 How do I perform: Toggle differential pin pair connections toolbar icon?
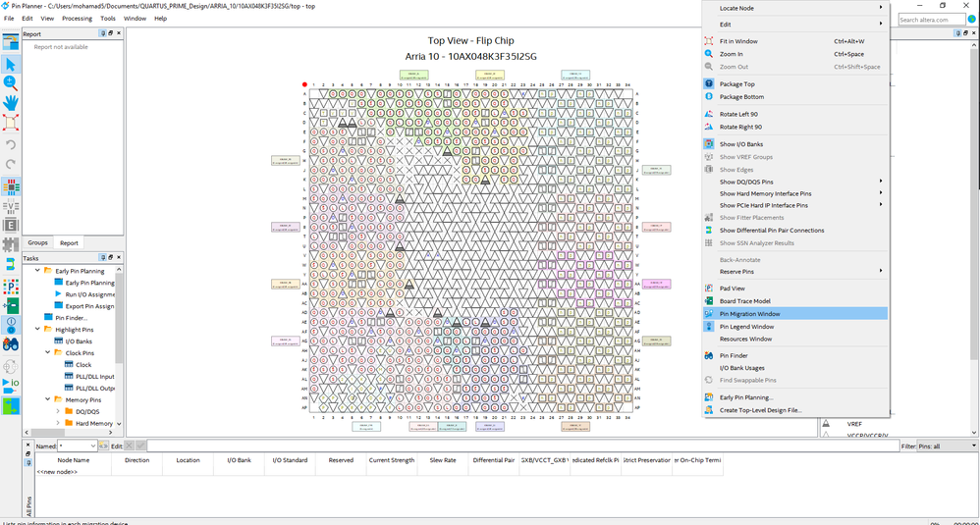tap(11, 264)
